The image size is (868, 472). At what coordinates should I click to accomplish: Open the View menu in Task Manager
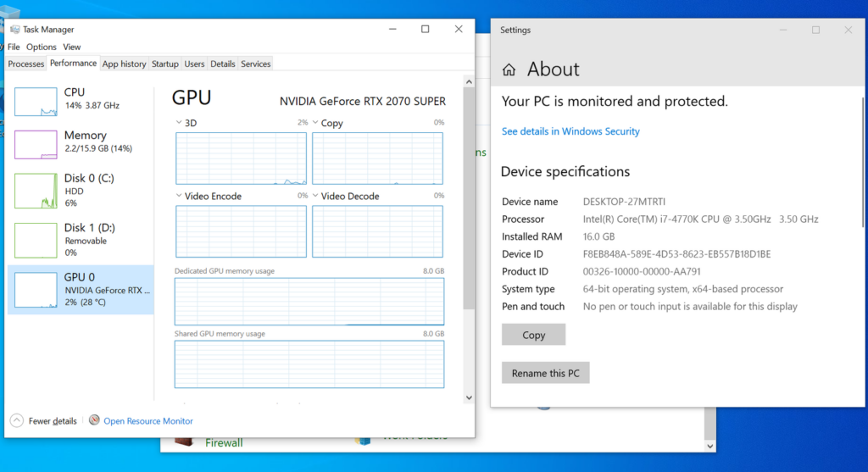(71, 47)
